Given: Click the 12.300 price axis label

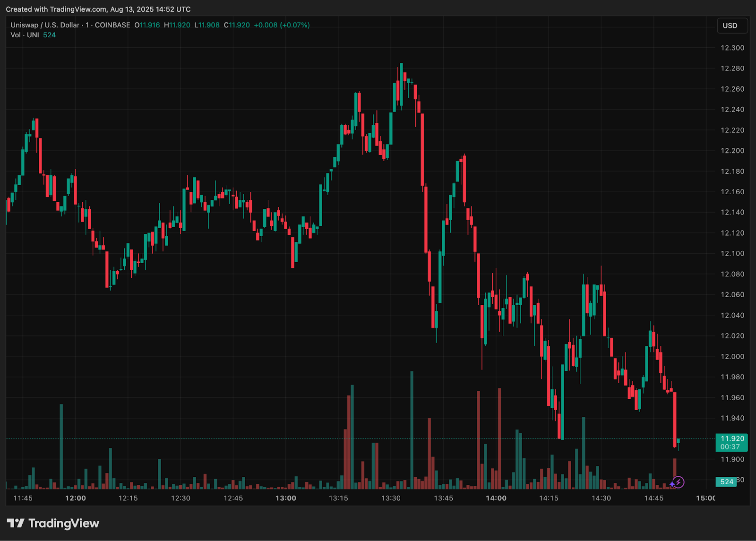Looking at the screenshot, I should [732, 48].
